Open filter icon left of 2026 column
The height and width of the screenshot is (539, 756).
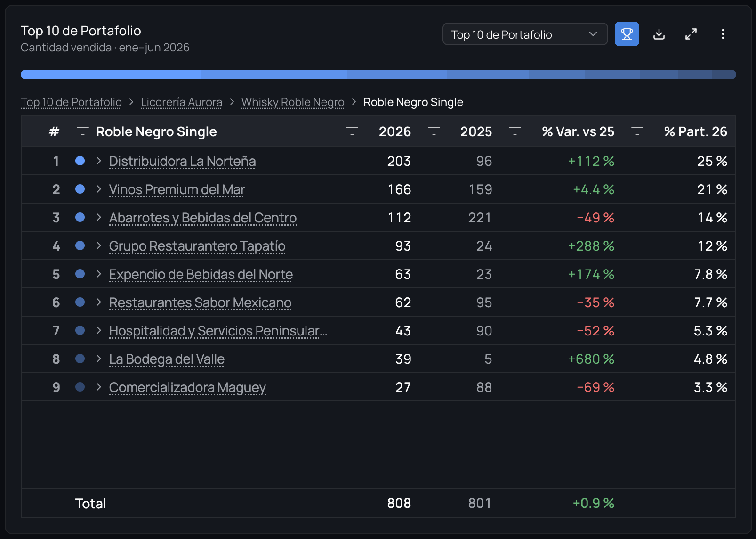pos(352,131)
